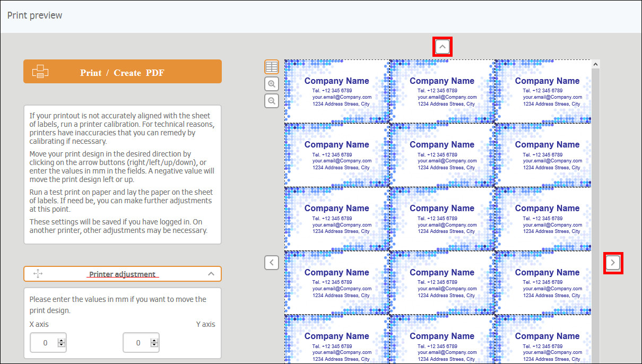Select the top-right business card label
642x364 pixels.
click(x=543, y=91)
